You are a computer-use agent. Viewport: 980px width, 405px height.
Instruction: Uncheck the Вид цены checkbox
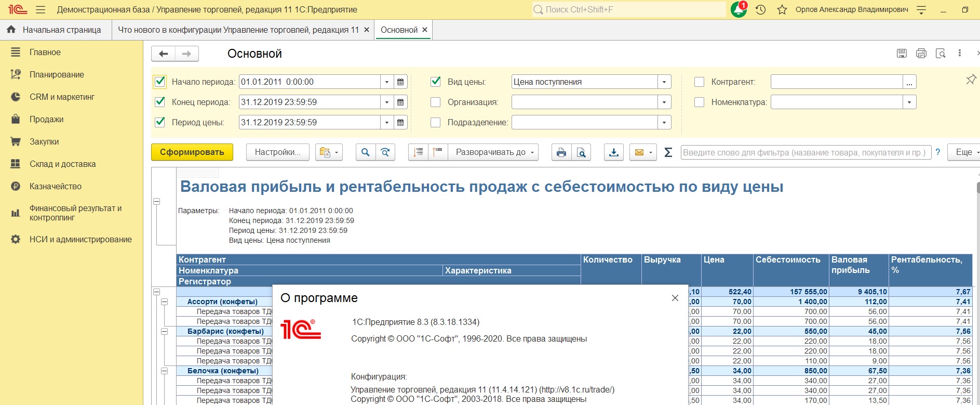436,82
